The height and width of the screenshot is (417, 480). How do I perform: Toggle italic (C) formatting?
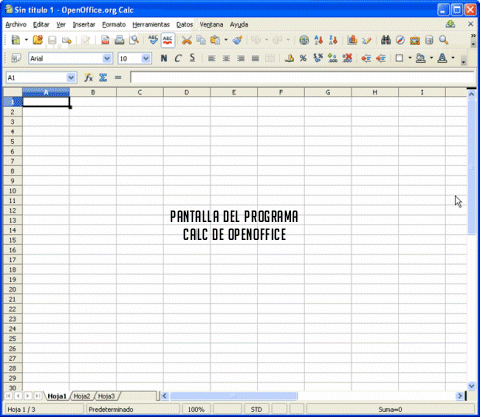point(178,59)
